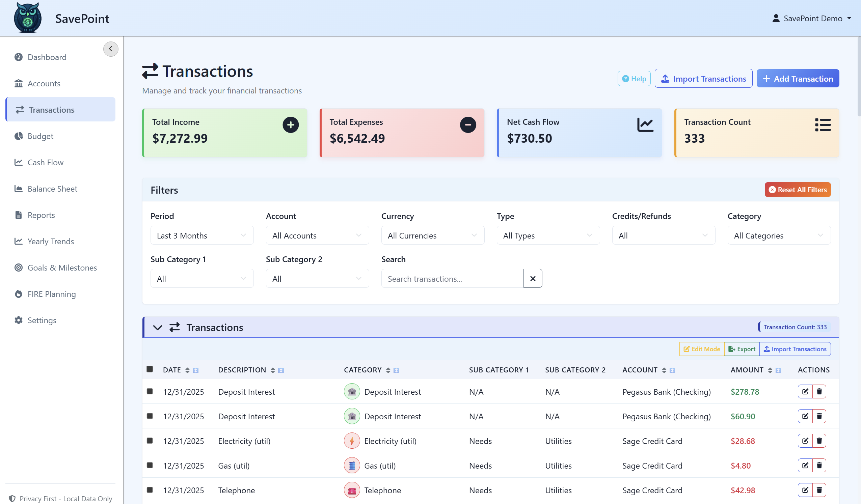
Task: Click the Electricity category lightning icon
Action: (x=352, y=441)
